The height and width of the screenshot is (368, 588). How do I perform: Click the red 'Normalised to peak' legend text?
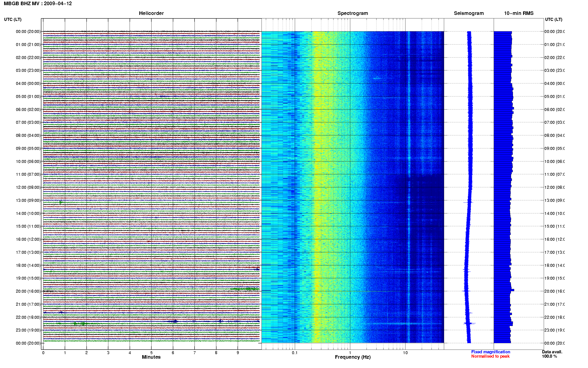point(490,356)
